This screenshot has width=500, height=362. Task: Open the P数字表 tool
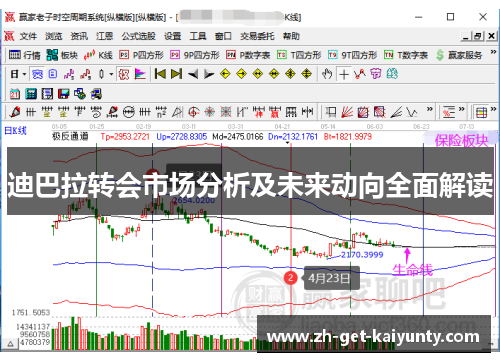[x=248, y=55]
